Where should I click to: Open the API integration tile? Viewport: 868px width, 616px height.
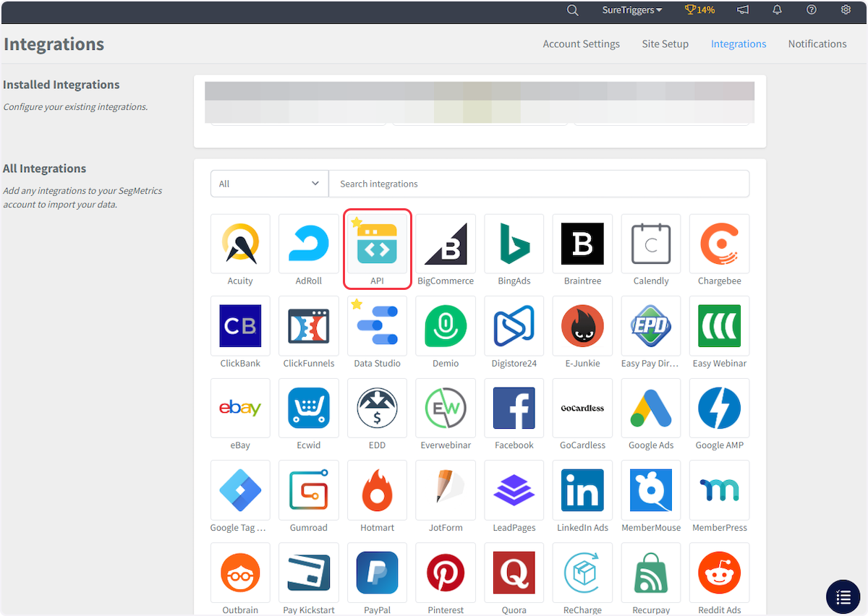click(x=377, y=244)
